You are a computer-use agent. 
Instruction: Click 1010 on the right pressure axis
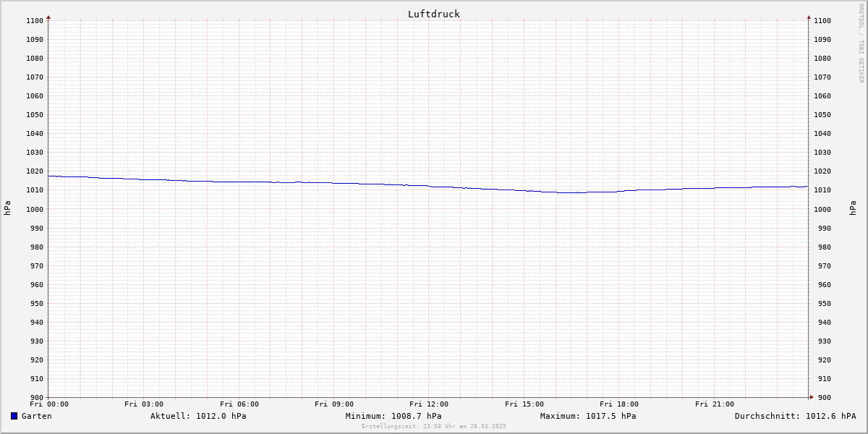click(x=822, y=190)
